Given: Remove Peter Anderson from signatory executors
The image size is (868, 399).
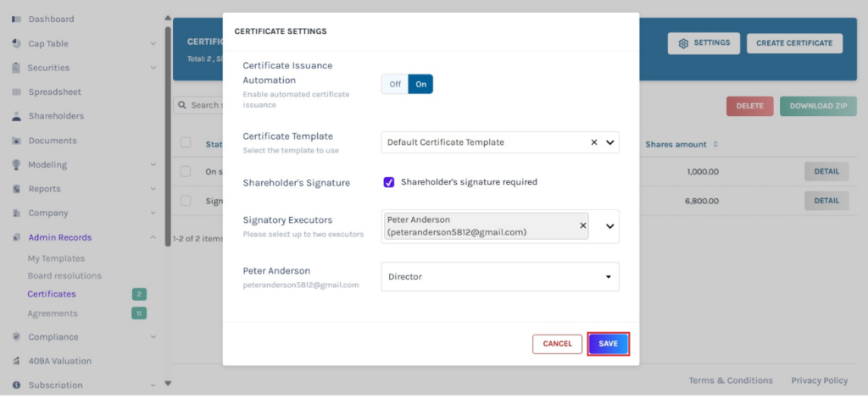Looking at the screenshot, I should pyautogui.click(x=582, y=226).
